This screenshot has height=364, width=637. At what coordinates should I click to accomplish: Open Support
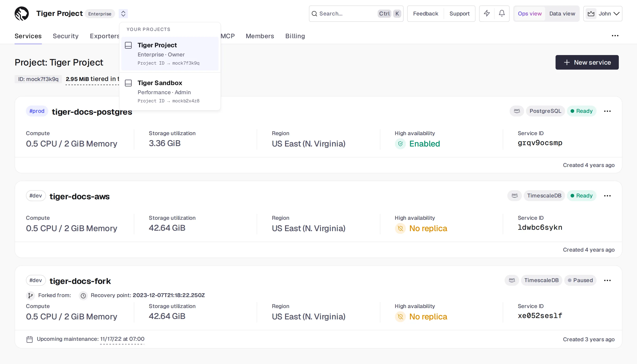(459, 13)
